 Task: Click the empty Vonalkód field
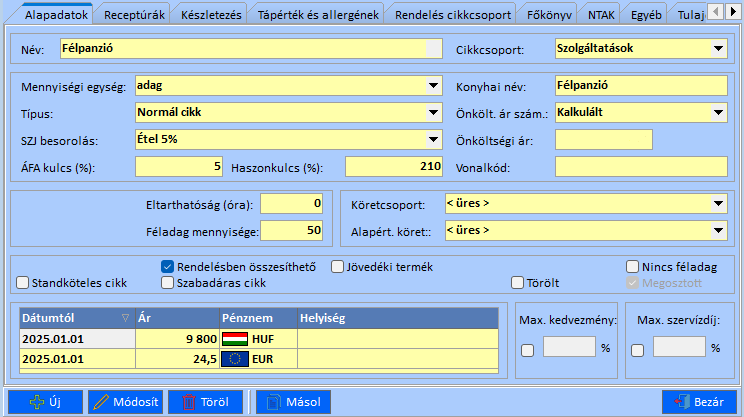pos(641,167)
